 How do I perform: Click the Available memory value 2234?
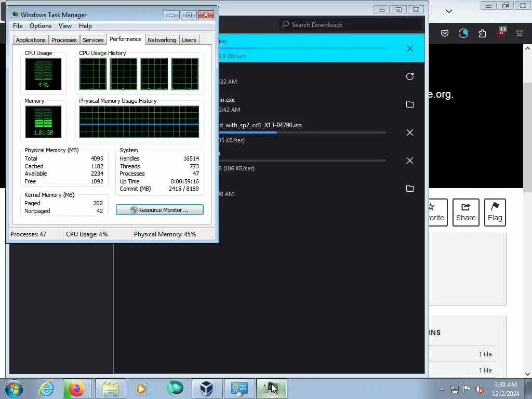pyautogui.click(x=97, y=174)
